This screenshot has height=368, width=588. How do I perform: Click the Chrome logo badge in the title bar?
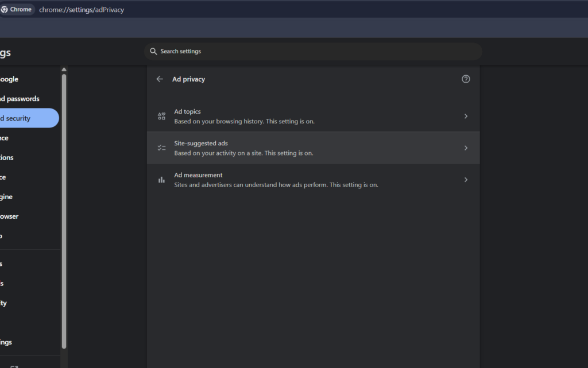pyautogui.click(x=17, y=9)
